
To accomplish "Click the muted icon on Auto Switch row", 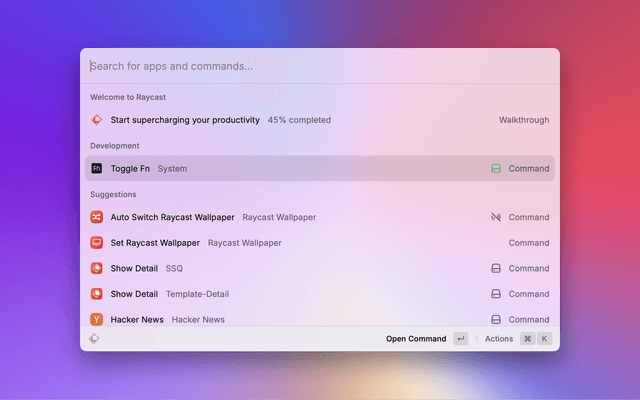I will coord(495,217).
